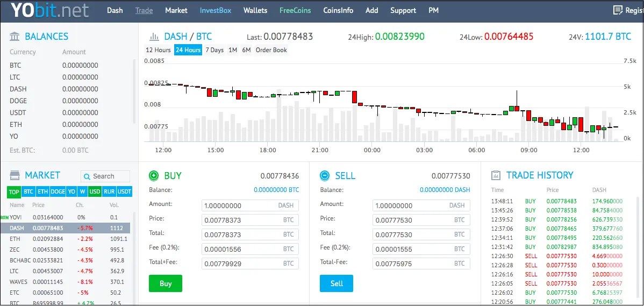The image size is (644, 306).
Task: Select the RUR market filter tab
Action: [109, 192]
